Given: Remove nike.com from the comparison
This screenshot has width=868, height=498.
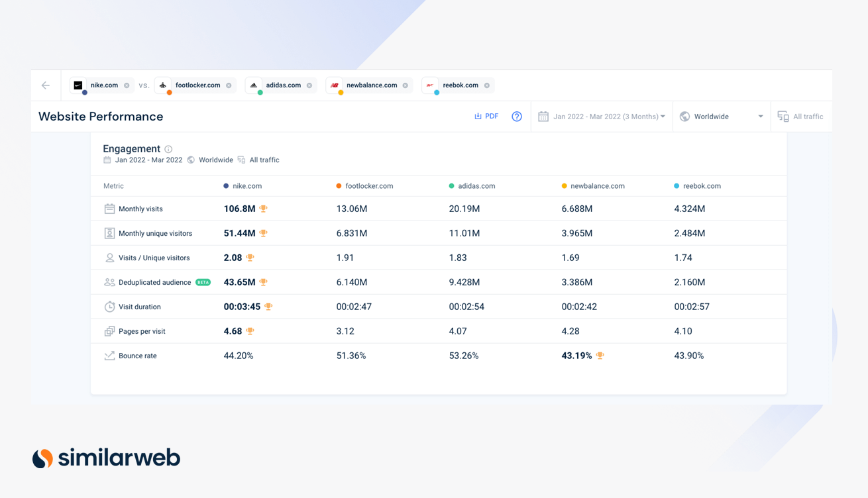Looking at the screenshot, I should [x=127, y=85].
